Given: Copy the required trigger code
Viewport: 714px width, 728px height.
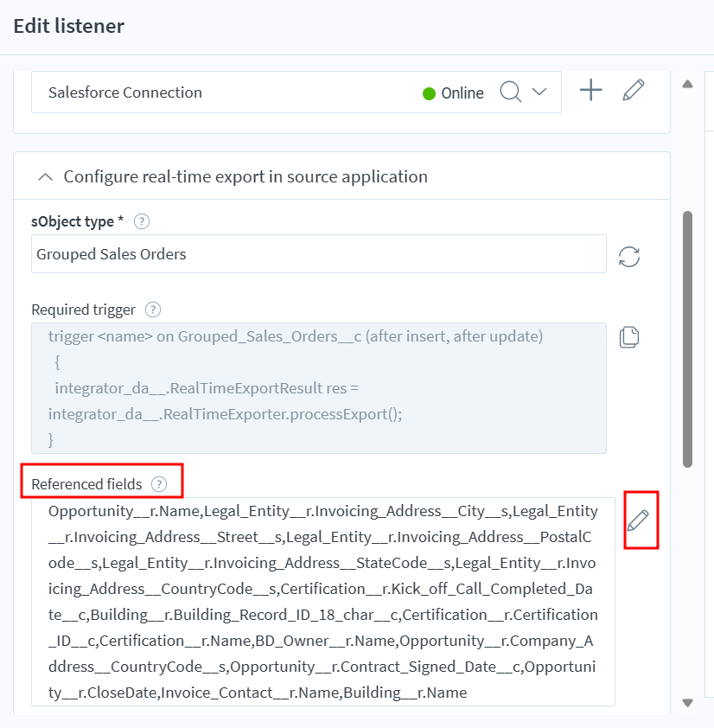Looking at the screenshot, I should tap(629, 337).
